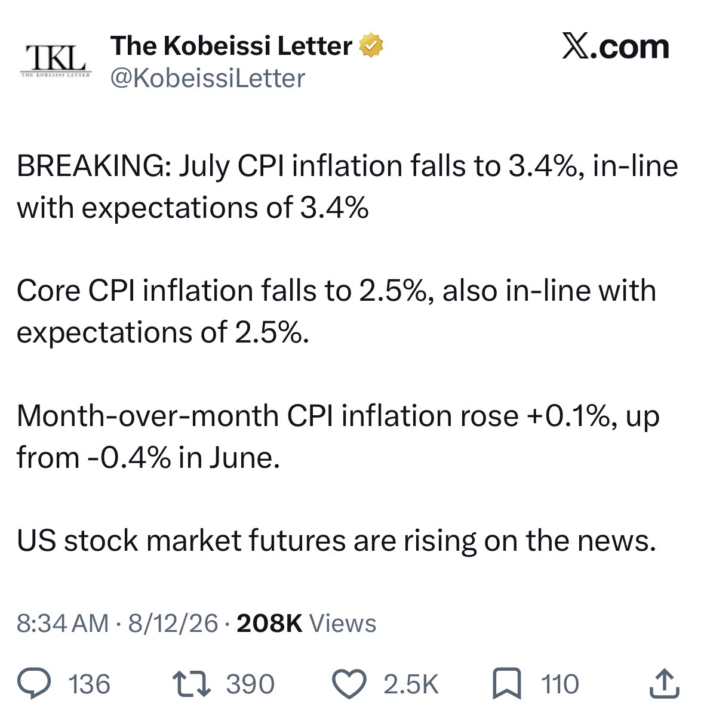704x728 pixels.
Task: Like the post with heart icon
Action: 349,684
